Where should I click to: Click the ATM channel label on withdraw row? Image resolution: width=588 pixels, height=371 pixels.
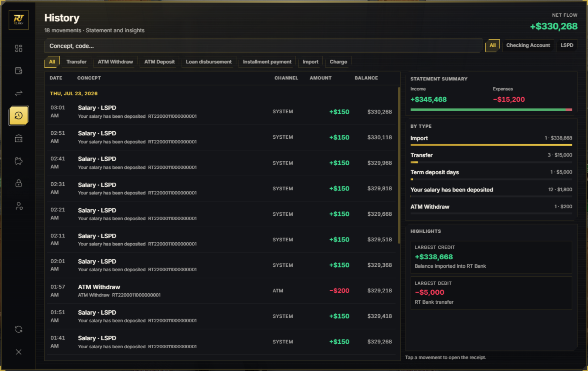278,291
